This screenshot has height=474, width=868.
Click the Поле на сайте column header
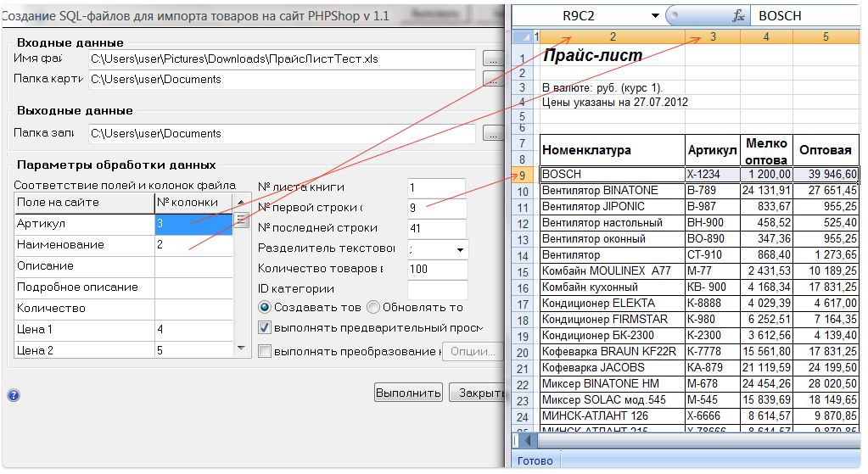(84, 203)
